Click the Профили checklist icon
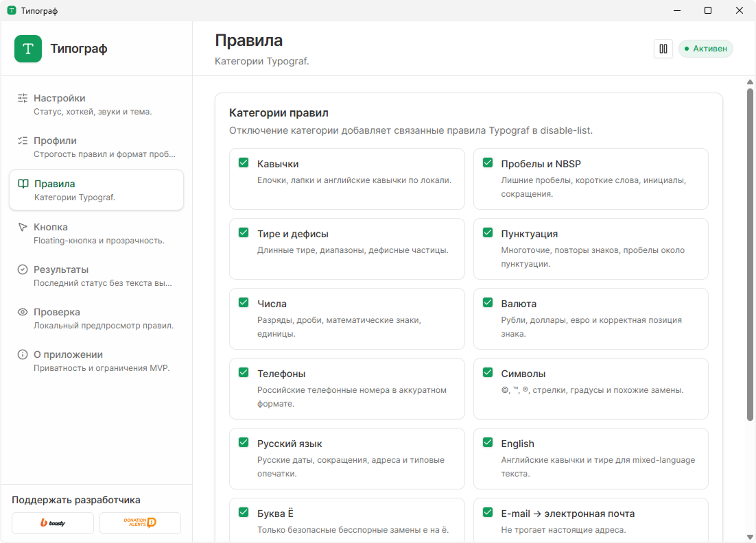The width and height of the screenshot is (756, 543). tap(23, 141)
